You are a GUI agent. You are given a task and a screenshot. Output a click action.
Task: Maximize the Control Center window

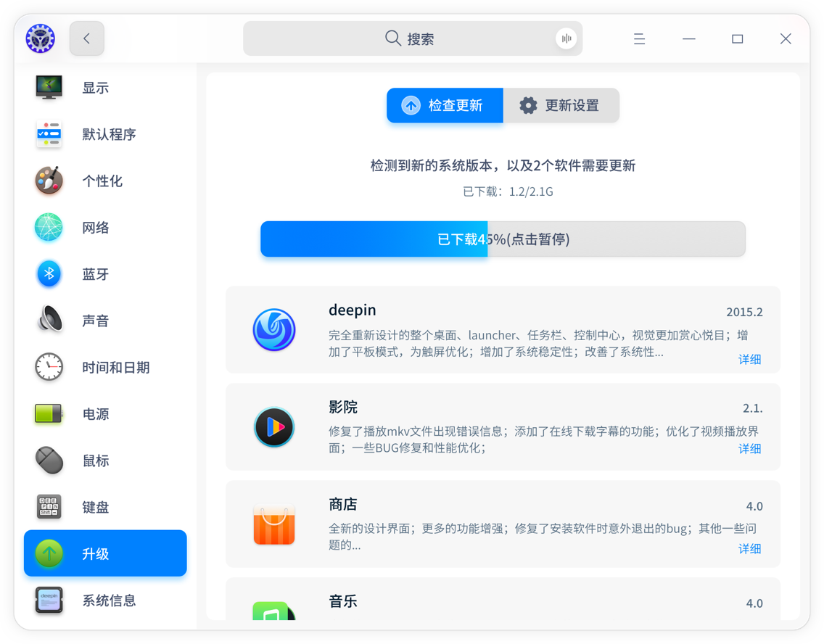pyautogui.click(x=737, y=39)
